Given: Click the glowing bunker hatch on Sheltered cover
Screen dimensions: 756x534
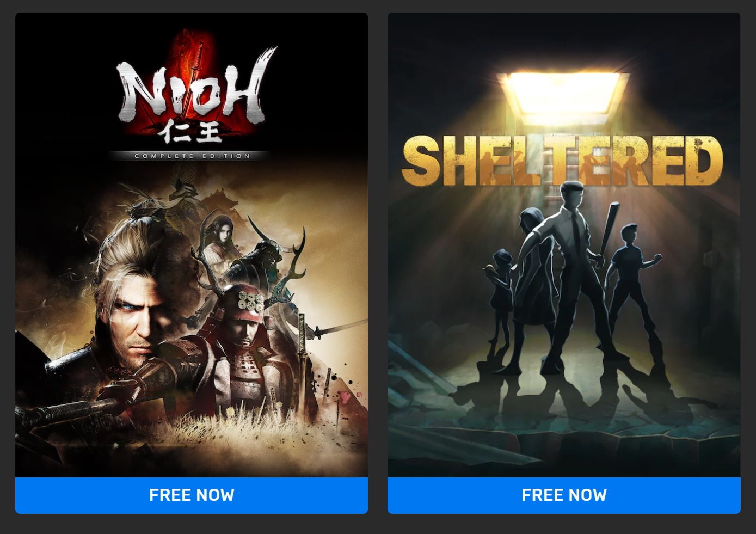Looking at the screenshot, I should 563,93.
